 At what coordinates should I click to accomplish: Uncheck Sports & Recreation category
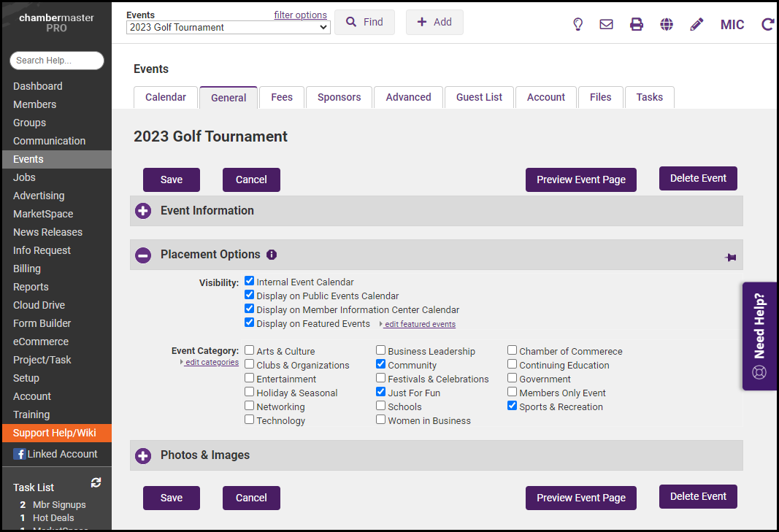513,406
